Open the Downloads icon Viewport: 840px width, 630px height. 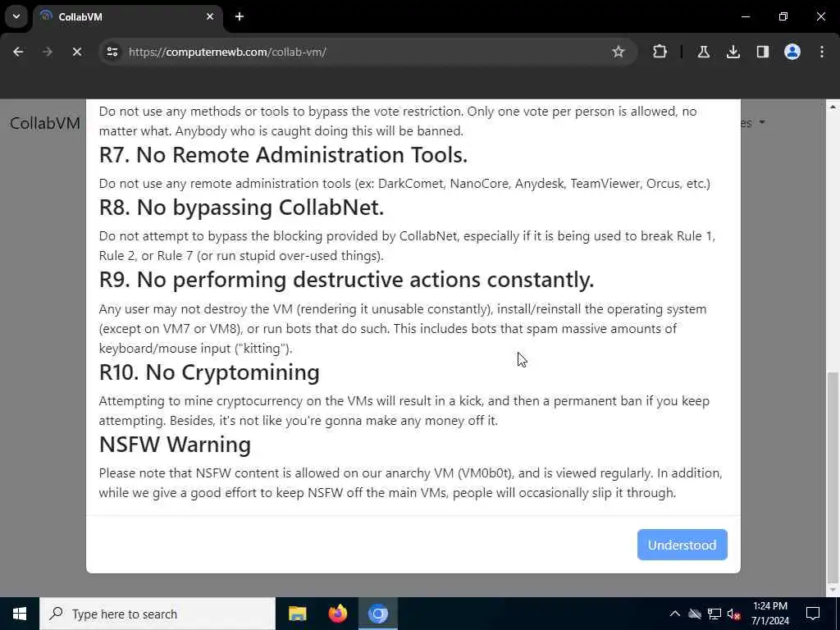click(x=733, y=52)
